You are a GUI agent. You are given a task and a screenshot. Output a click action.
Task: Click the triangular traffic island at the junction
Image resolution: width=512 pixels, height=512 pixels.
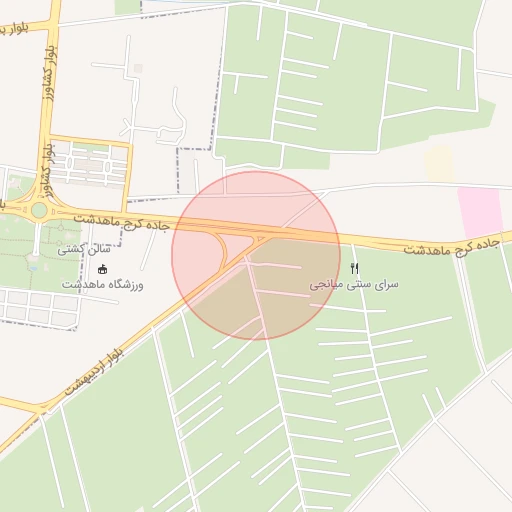[259, 239]
